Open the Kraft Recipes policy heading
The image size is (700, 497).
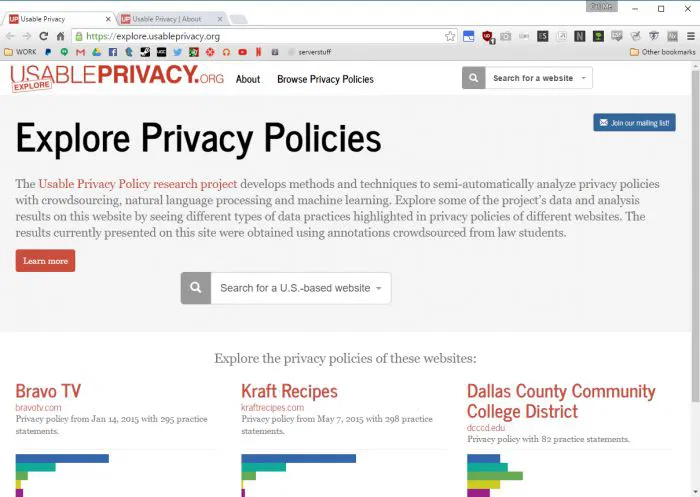[289, 391]
